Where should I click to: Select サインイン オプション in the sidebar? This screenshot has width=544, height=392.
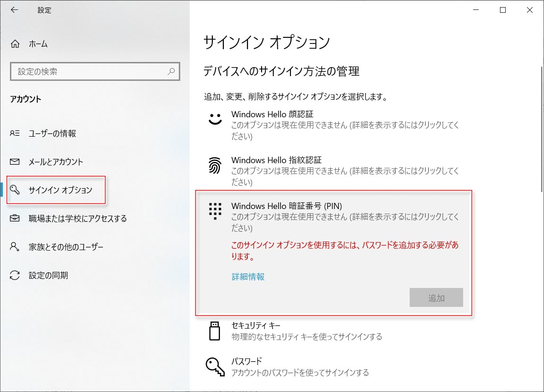click(95, 190)
